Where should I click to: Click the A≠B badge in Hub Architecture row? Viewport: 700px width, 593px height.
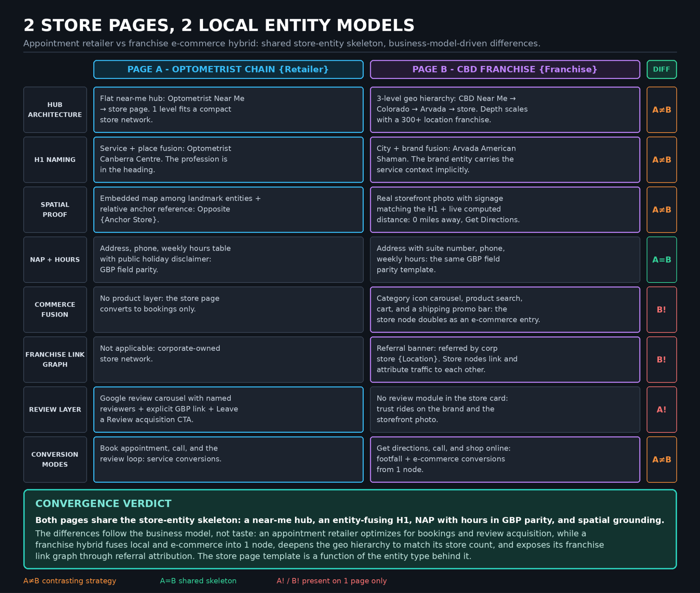point(661,110)
